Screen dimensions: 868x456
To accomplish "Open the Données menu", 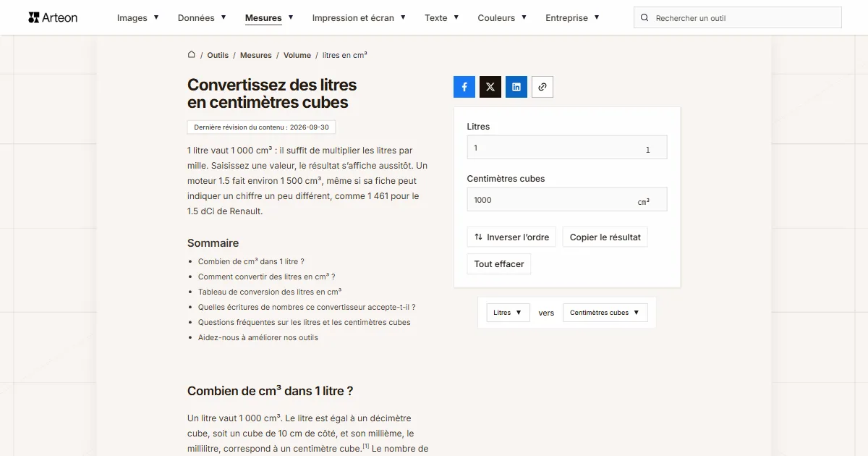I will [202, 17].
